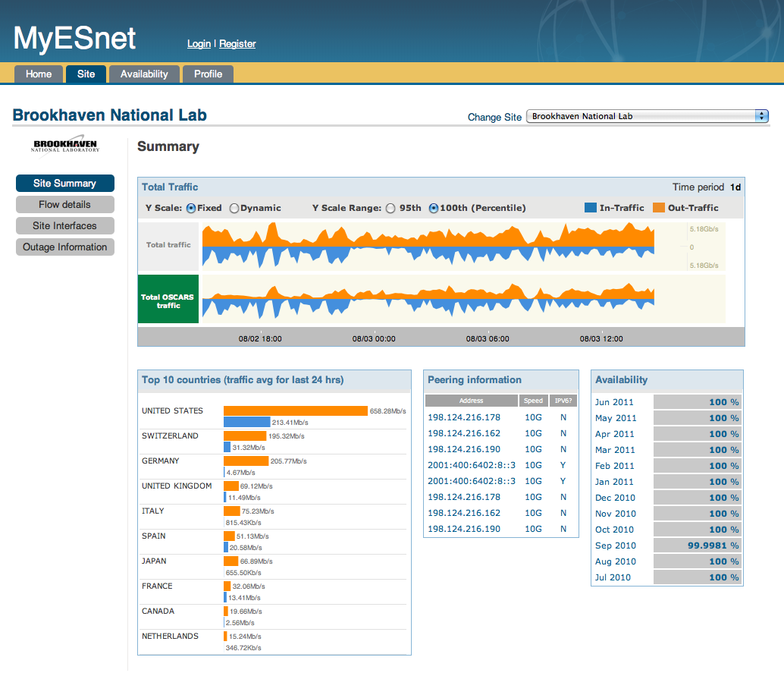Click the Brookhaven National Lab page heading
784x673 pixels.
(109, 115)
